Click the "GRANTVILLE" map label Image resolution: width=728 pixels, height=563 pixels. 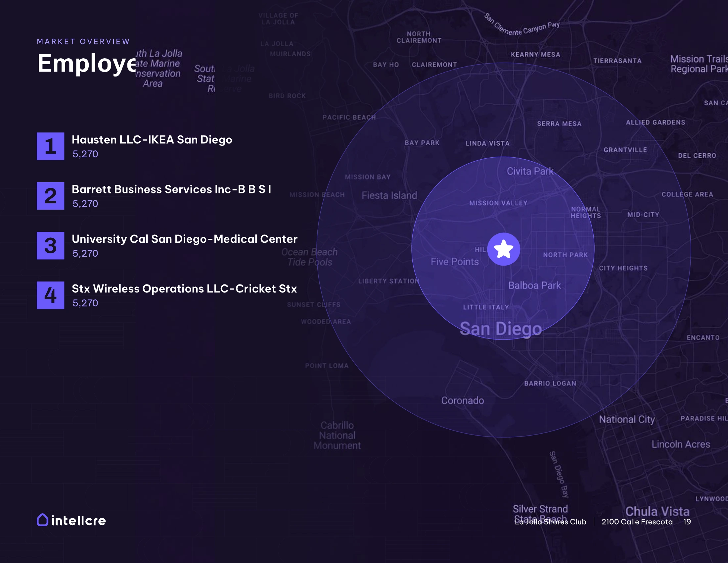[625, 150]
